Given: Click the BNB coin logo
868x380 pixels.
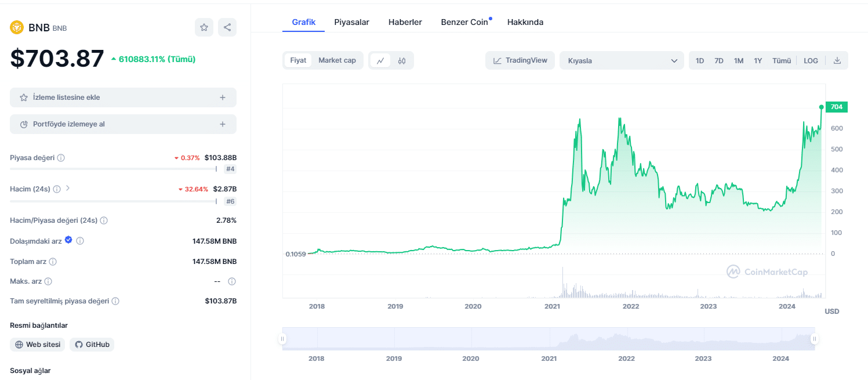Looking at the screenshot, I should (x=17, y=27).
